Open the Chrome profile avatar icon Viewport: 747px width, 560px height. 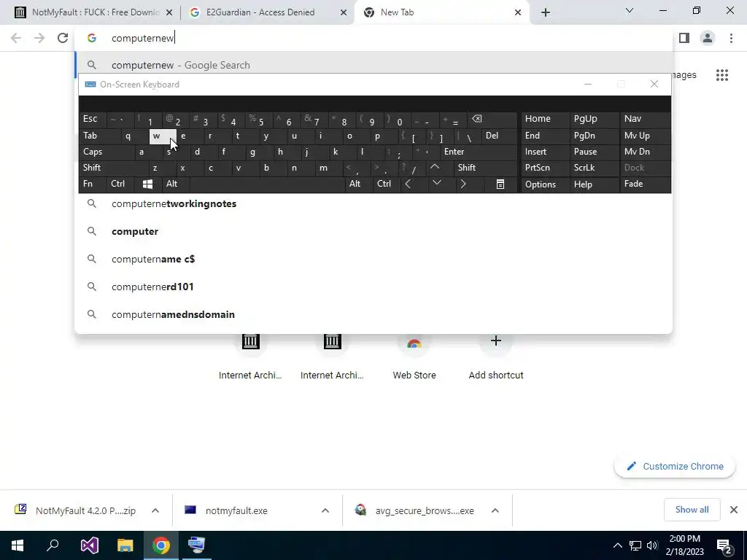[708, 38]
